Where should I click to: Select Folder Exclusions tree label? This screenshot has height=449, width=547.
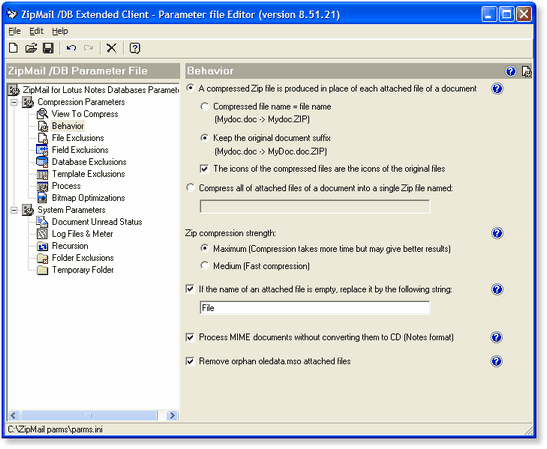tap(83, 258)
